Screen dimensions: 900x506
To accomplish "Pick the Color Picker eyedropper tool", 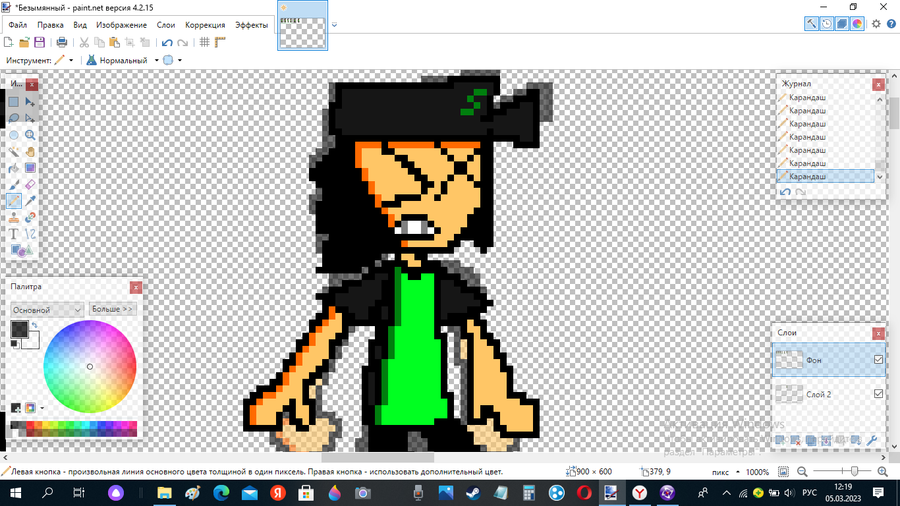I will (30, 201).
